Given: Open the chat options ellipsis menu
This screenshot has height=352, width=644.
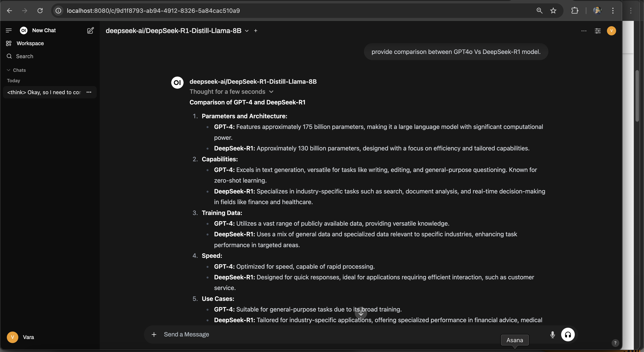Looking at the screenshot, I should click(x=584, y=30).
